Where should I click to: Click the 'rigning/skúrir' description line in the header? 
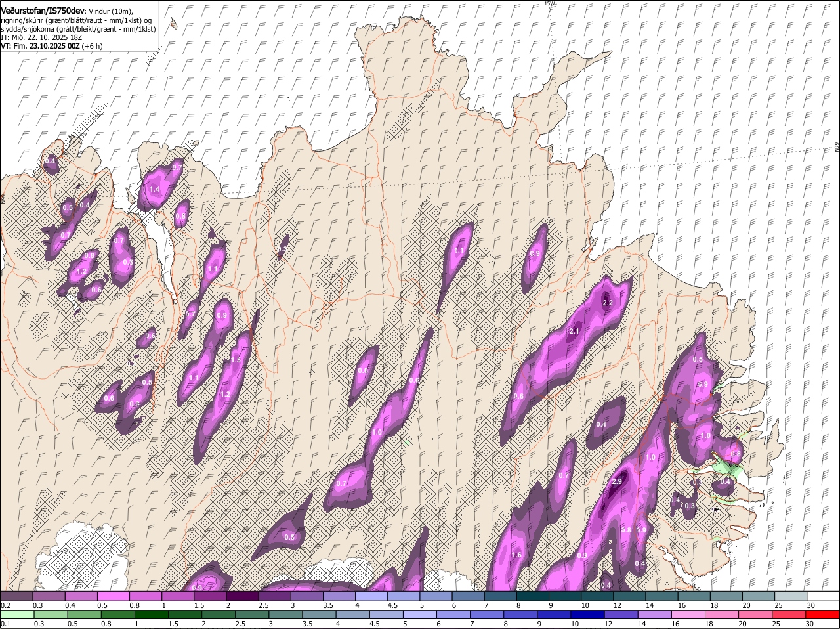(76, 20)
